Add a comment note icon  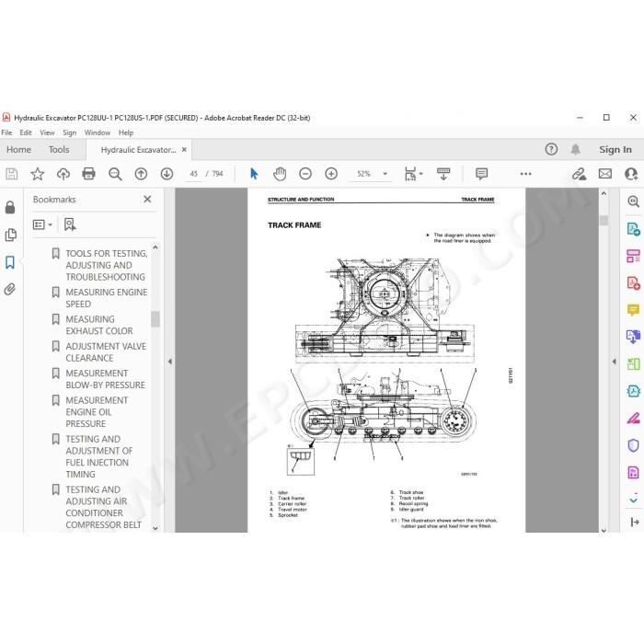(481, 174)
